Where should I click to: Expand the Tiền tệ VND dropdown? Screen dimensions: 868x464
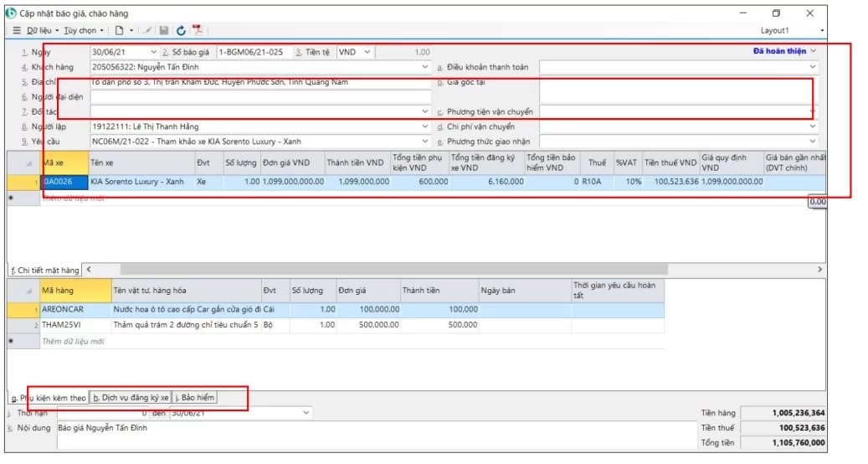(x=368, y=52)
